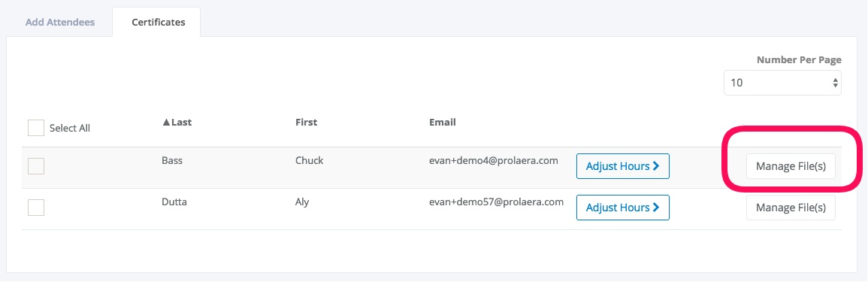868x282 pixels.
Task: Tick the Select All checkbox
Action: click(x=36, y=128)
